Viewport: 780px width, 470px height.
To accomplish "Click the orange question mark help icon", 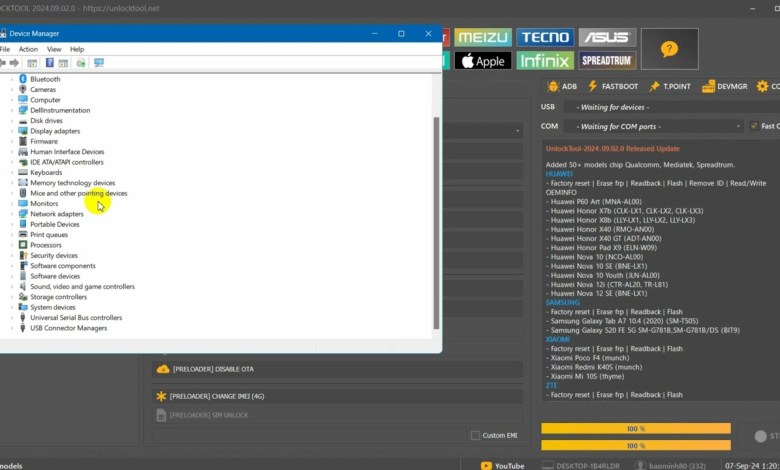I will point(669,49).
